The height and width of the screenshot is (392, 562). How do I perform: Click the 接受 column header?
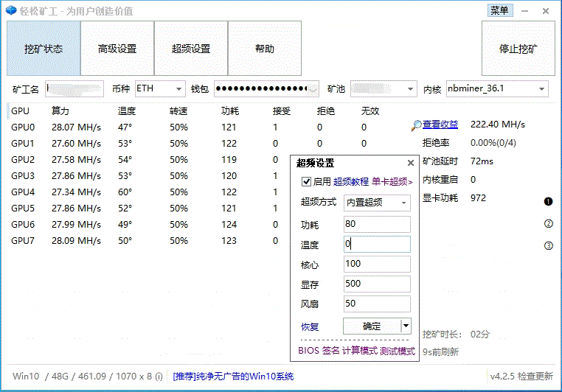(x=281, y=111)
